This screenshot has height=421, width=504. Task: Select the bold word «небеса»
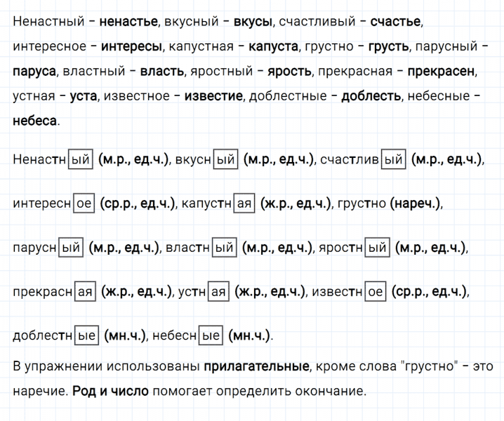tap(35, 121)
